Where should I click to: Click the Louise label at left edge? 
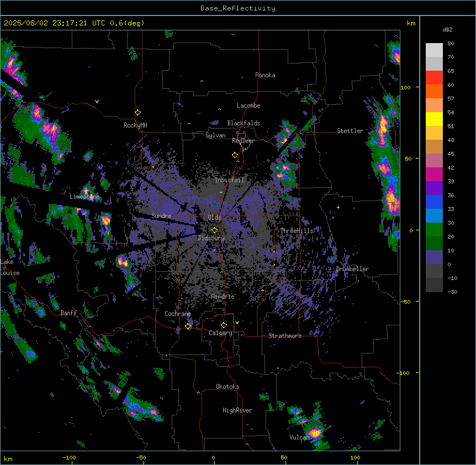coord(10,273)
